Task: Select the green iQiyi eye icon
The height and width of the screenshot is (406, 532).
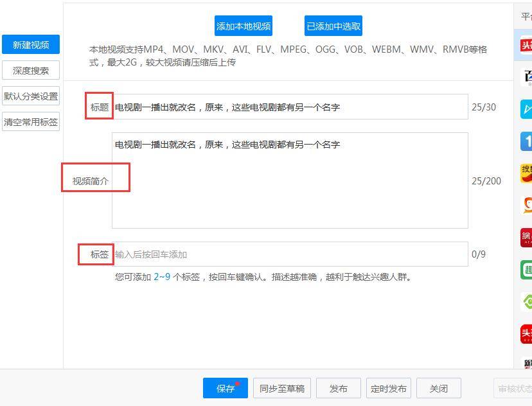Action: pos(526,302)
